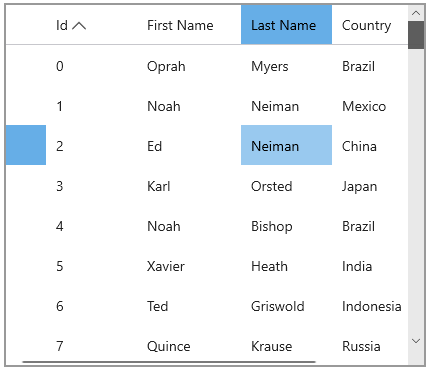
Task: Sort by the Country column header
Action: [x=370, y=25]
